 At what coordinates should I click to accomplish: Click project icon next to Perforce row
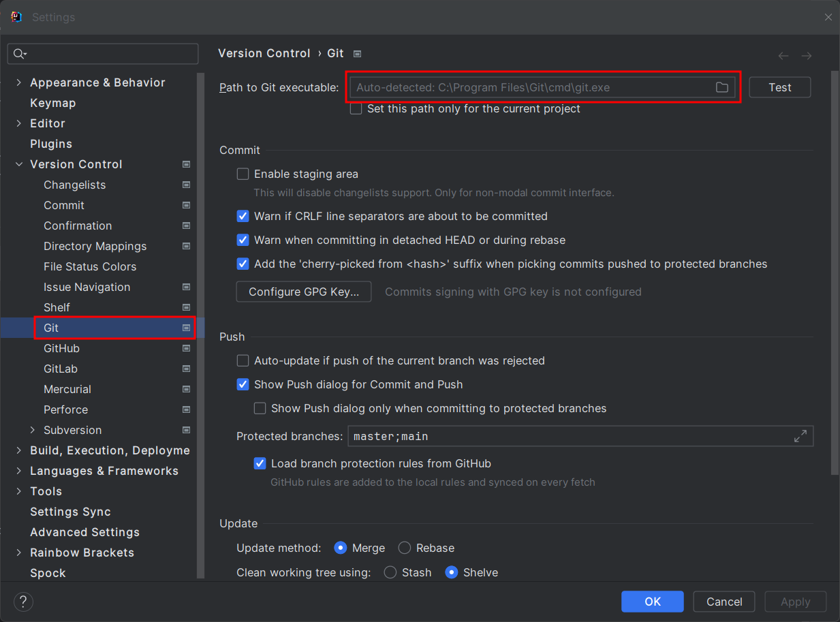186,409
